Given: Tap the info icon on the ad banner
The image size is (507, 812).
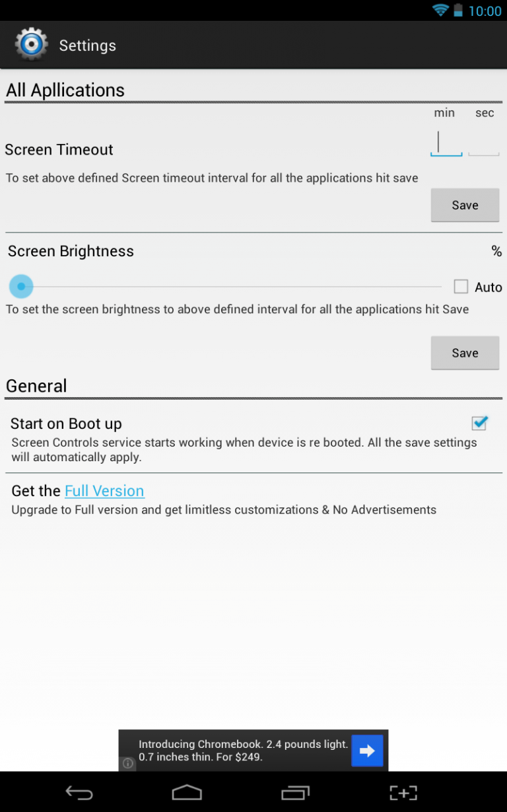Looking at the screenshot, I should 127,764.
